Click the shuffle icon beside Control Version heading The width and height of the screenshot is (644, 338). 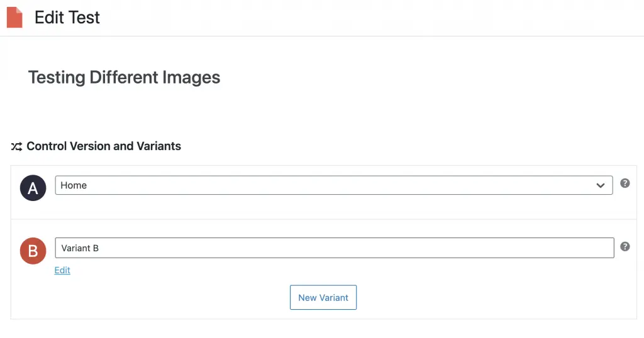tap(16, 146)
